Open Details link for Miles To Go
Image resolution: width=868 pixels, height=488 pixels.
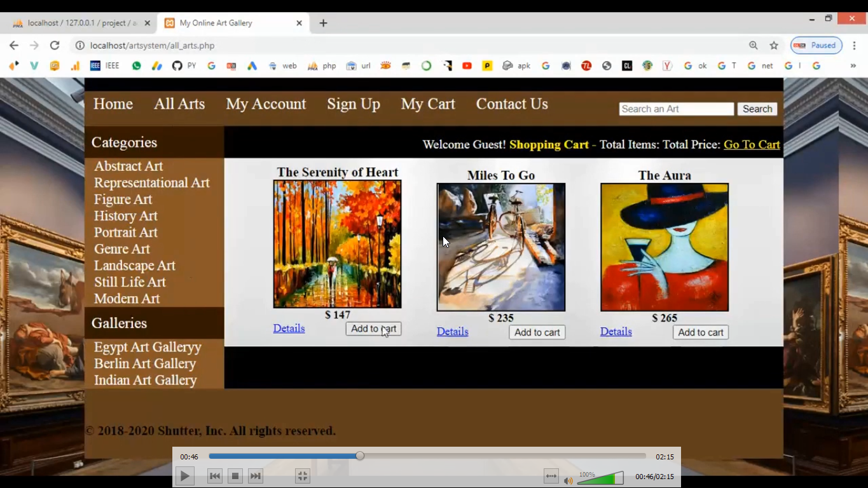(452, 332)
